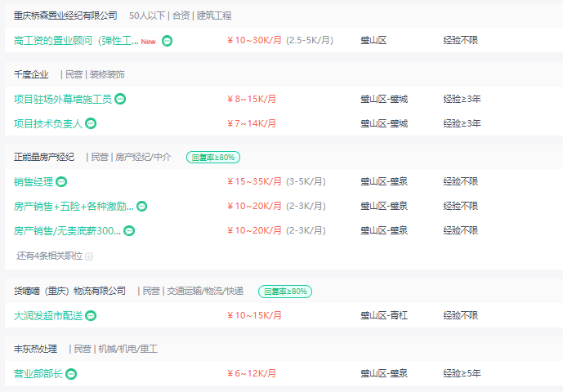Click chat bubble beside 项目技术负责人
Image resolution: width=563 pixels, height=392 pixels.
(91, 123)
